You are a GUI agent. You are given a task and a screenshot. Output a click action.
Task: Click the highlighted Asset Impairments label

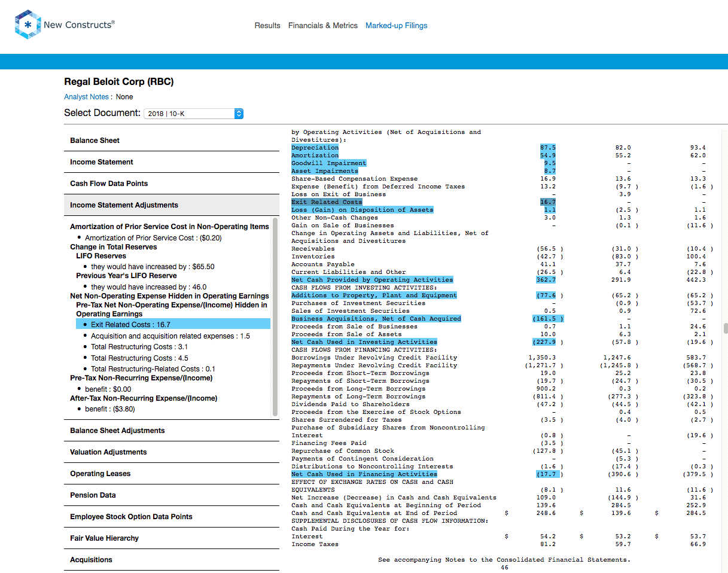coord(325,171)
